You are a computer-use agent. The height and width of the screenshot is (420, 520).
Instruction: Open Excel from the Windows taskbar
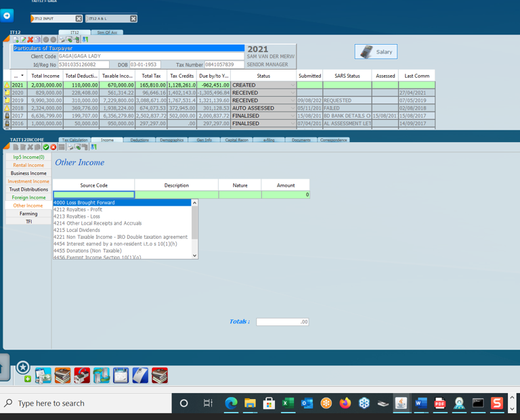(x=288, y=403)
